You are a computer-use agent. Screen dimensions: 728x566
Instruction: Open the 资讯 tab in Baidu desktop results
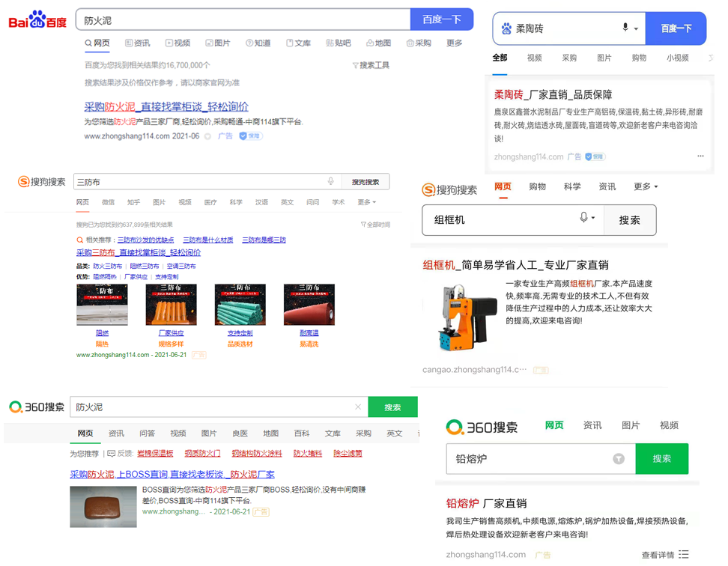coord(137,43)
